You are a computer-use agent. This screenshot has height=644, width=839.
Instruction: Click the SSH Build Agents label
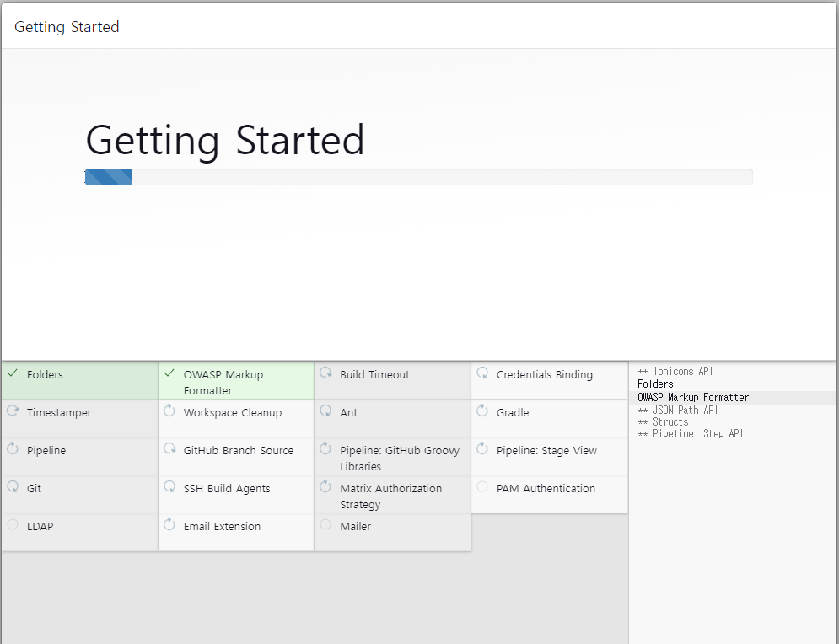227,489
